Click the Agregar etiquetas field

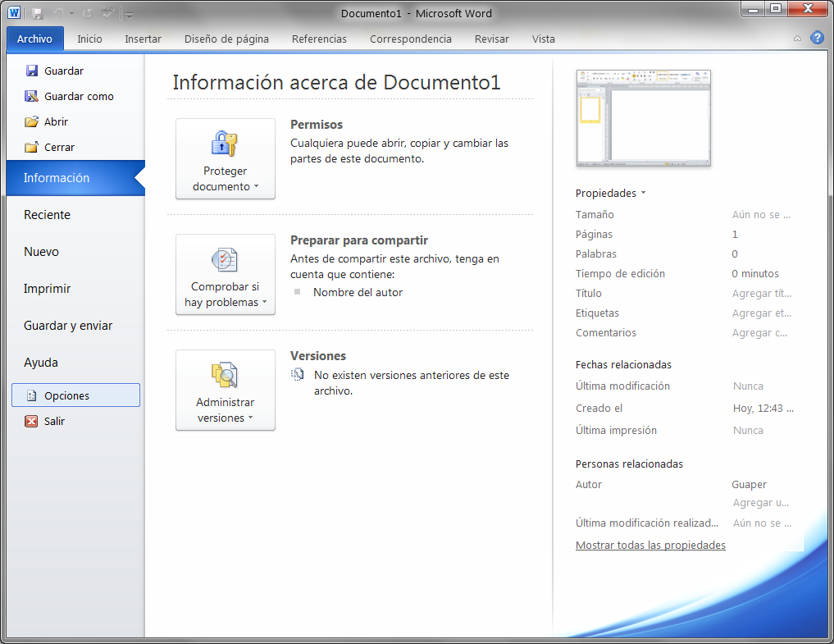(761, 313)
